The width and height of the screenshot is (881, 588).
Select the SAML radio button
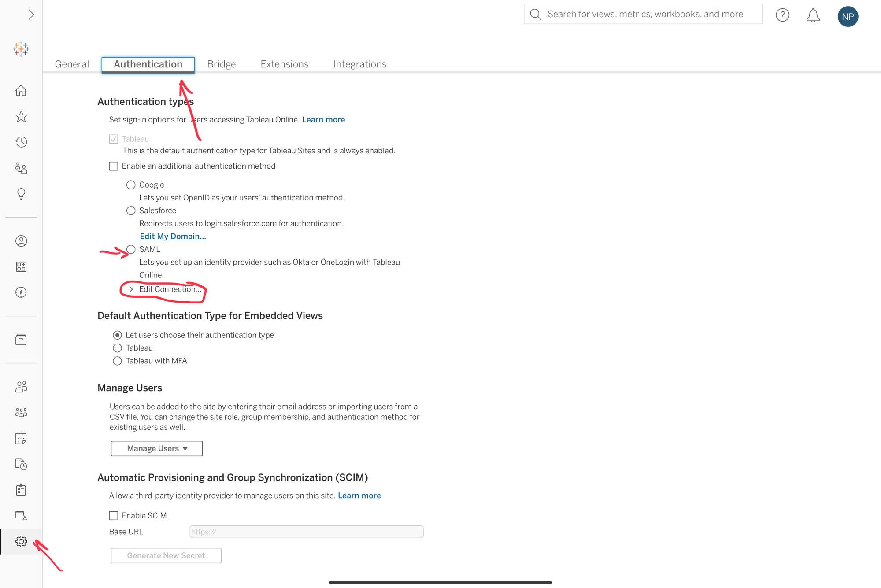click(131, 249)
